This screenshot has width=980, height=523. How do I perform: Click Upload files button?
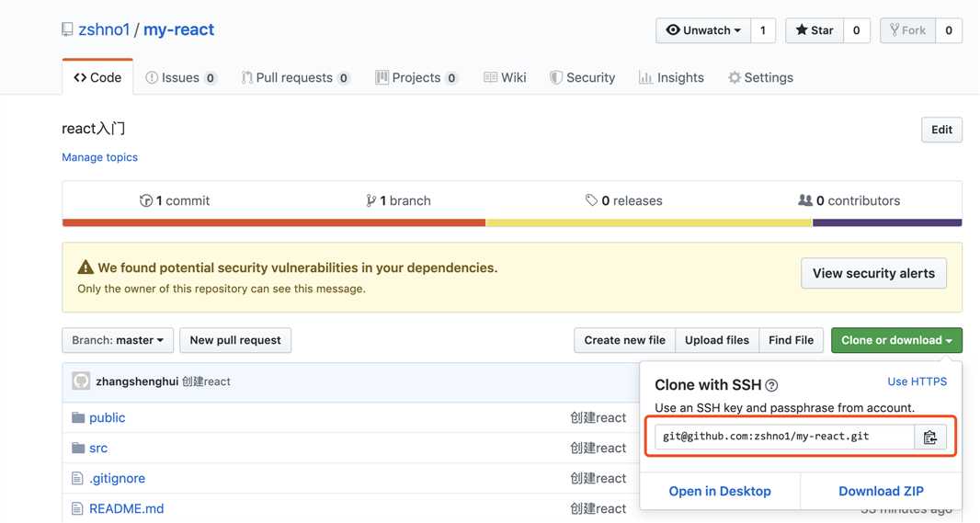coord(717,340)
